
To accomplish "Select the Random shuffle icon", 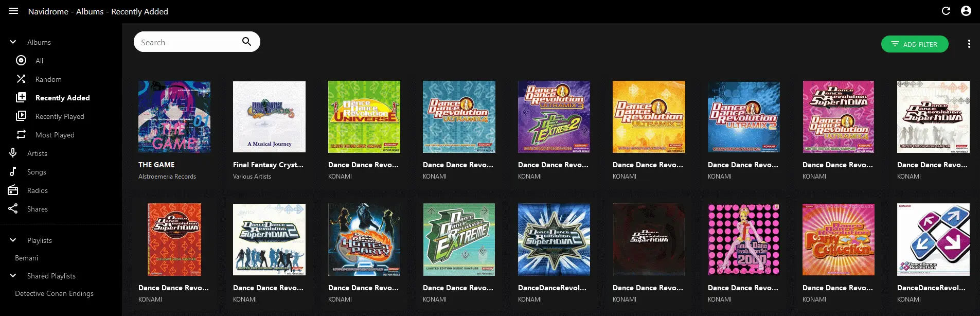I will [x=21, y=79].
